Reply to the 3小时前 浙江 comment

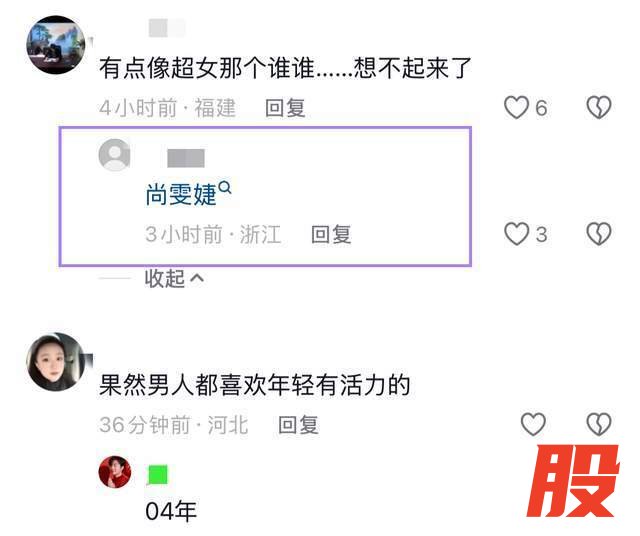331,235
